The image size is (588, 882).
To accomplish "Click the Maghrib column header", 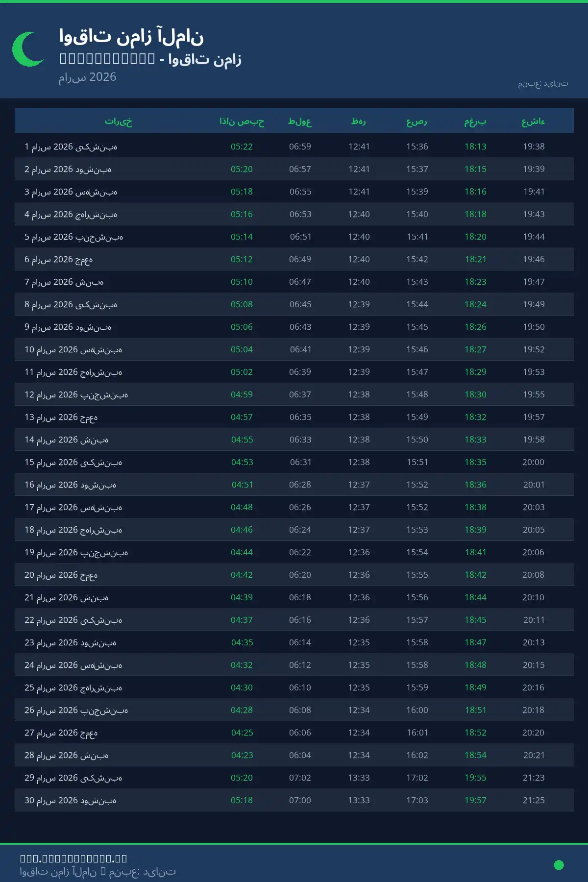I will pos(475,121).
